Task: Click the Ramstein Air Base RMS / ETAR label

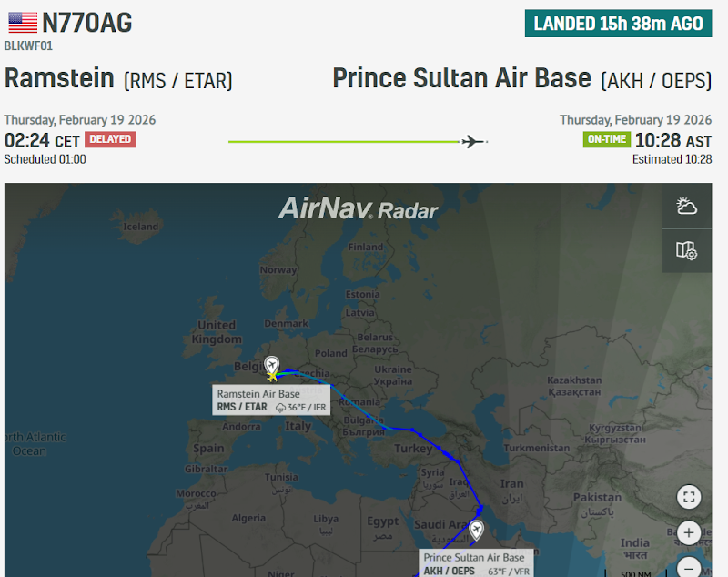Action: [x=270, y=400]
